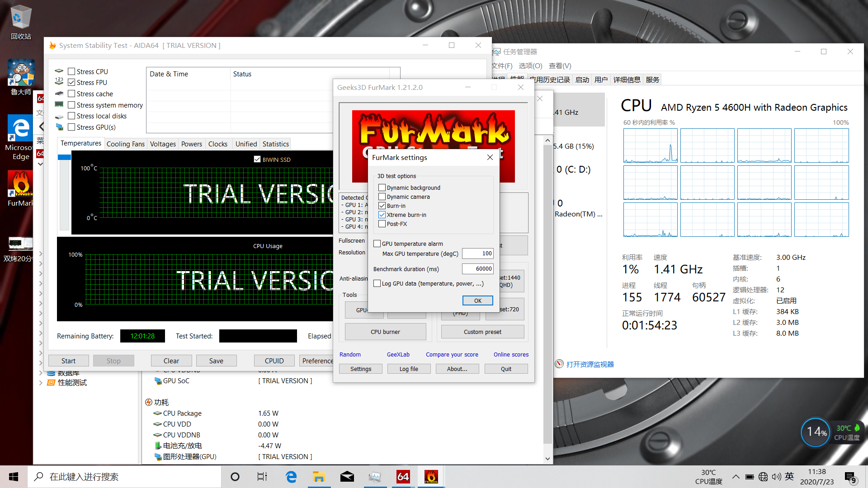868x488 pixels.
Task: Enable GPU temperature alarm checkbox
Action: point(377,244)
